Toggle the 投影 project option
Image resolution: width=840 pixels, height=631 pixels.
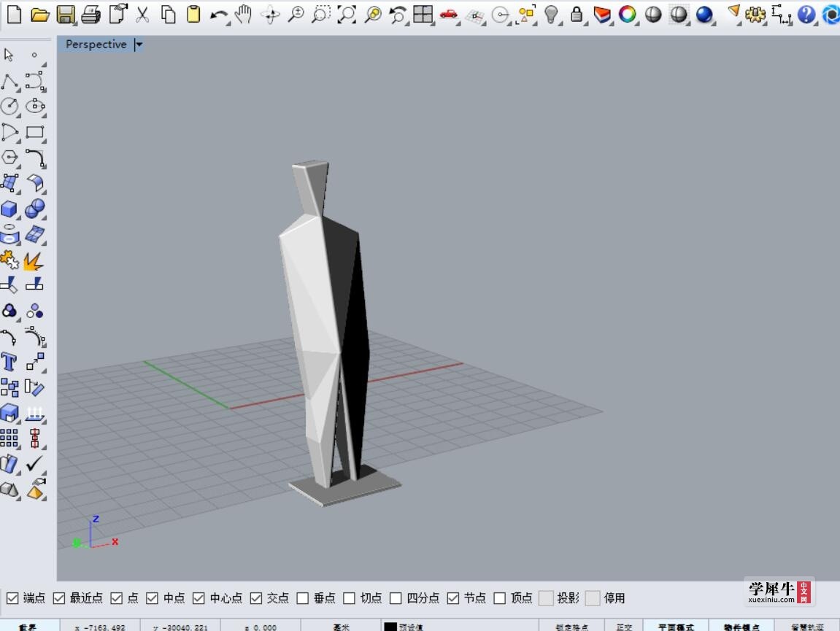(x=546, y=597)
